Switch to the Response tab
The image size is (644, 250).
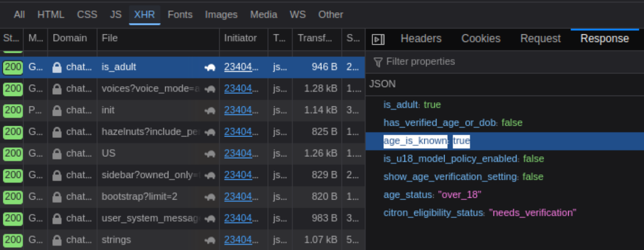click(604, 39)
